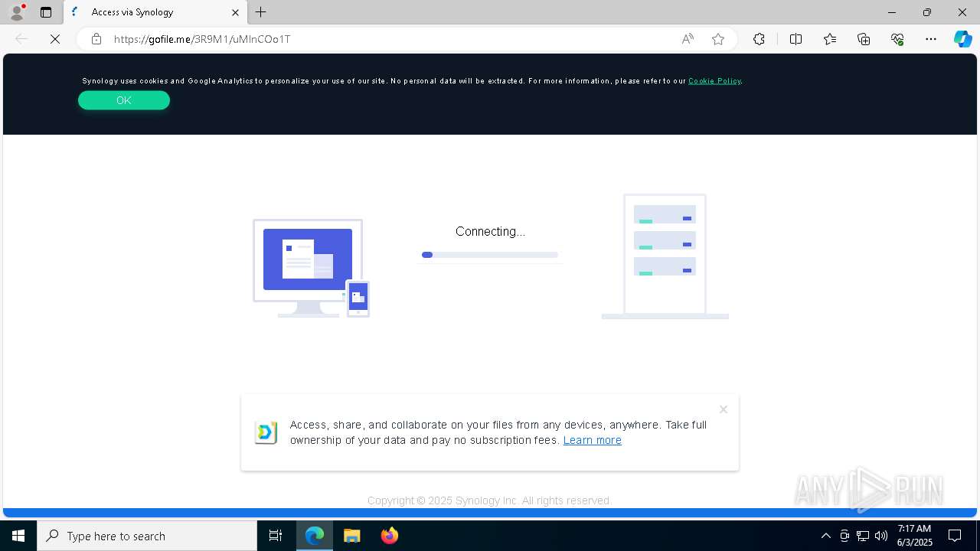
Task: Add this page to favorites star
Action: tap(718, 39)
